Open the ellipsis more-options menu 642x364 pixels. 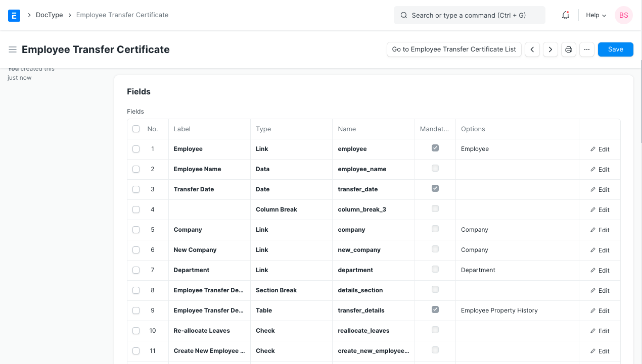point(586,49)
